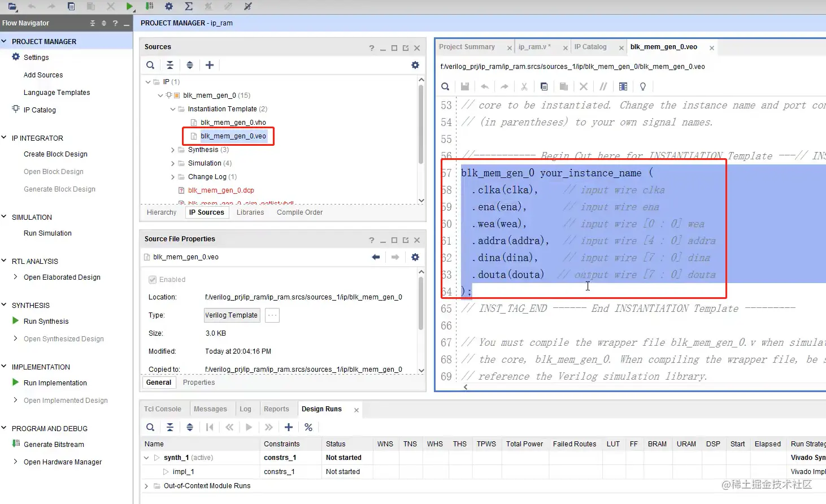This screenshot has height=504, width=826.
Task: Open the settings gear in main toolbar
Action: pyautogui.click(x=168, y=6)
